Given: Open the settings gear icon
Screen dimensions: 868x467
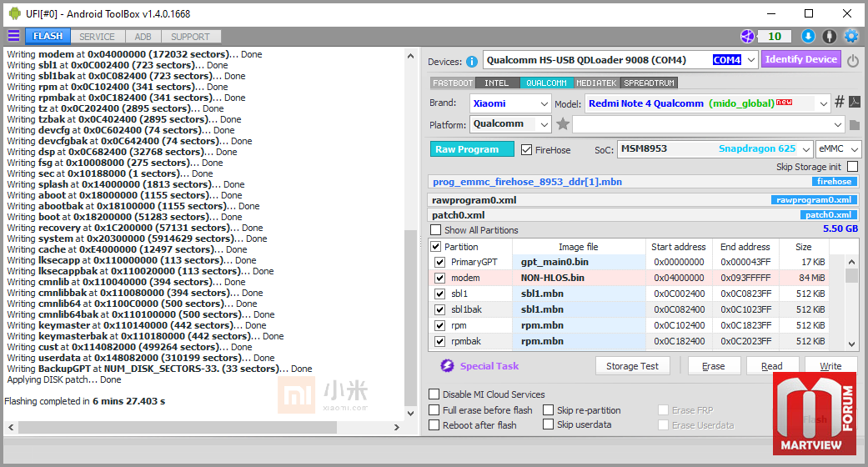Looking at the screenshot, I should point(850,36).
